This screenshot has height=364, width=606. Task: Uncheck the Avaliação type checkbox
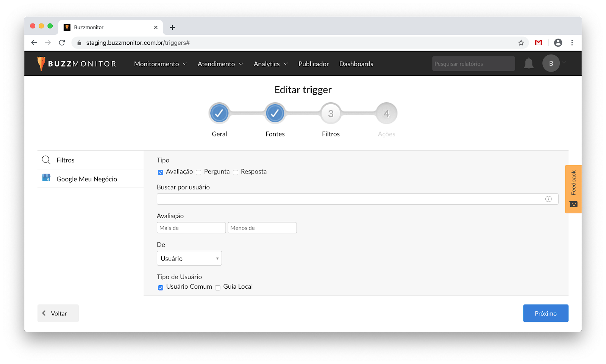click(x=161, y=172)
